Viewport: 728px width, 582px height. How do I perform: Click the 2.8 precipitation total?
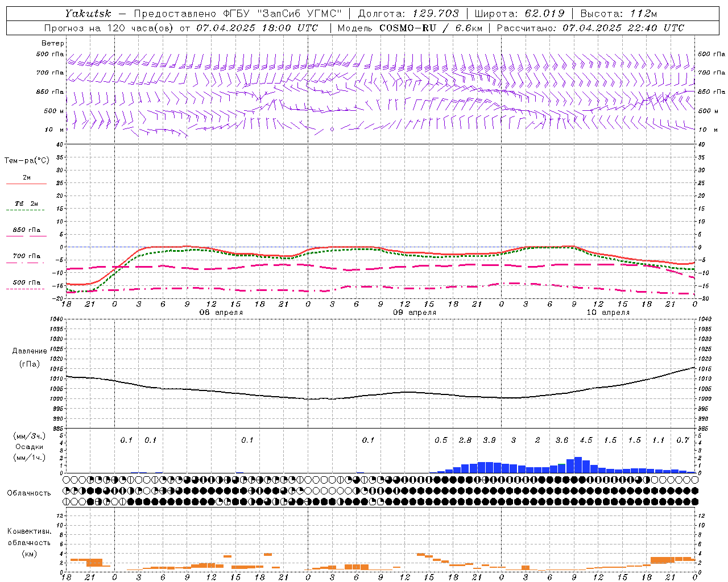(465, 440)
